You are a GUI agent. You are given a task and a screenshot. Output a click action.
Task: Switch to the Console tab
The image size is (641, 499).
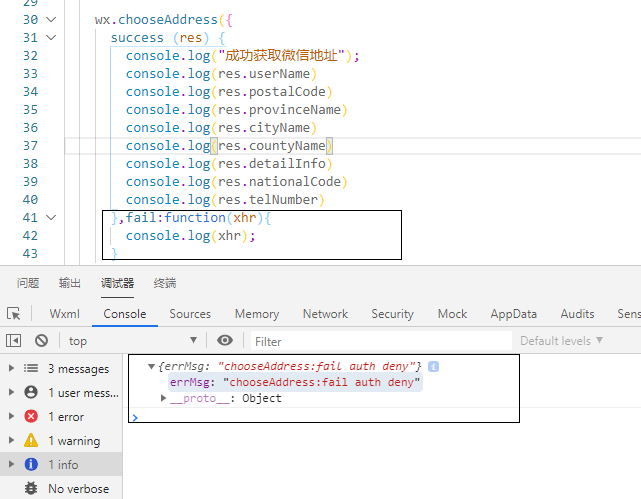[125, 314]
